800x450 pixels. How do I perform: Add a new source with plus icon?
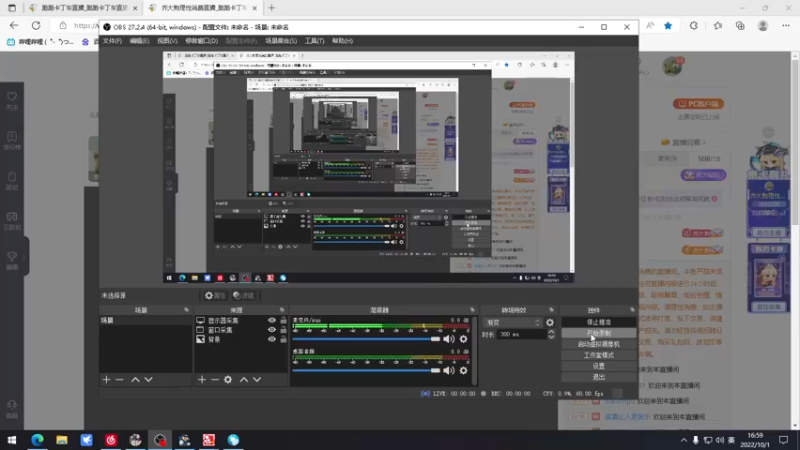(x=202, y=380)
